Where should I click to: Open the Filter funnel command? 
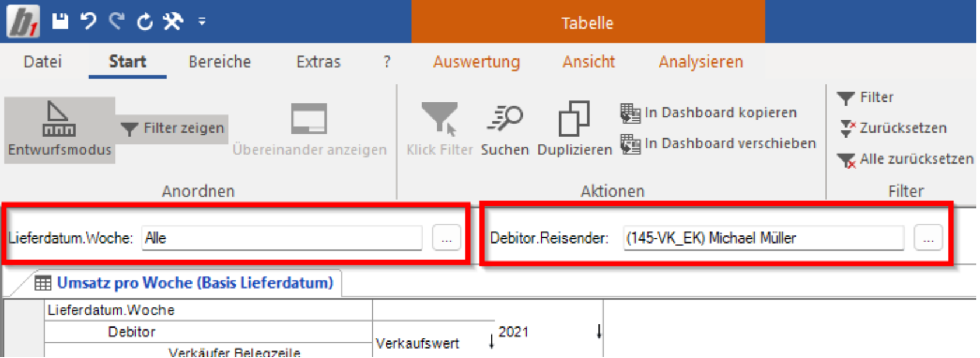point(865,97)
